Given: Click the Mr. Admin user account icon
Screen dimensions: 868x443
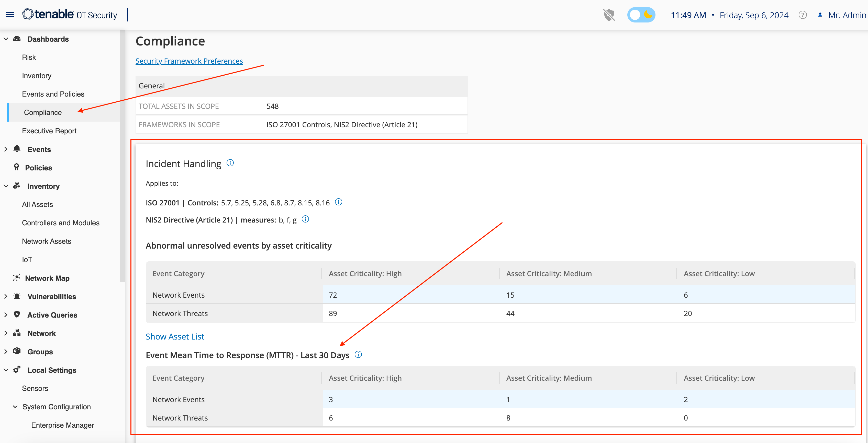Looking at the screenshot, I should (x=819, y=15).
